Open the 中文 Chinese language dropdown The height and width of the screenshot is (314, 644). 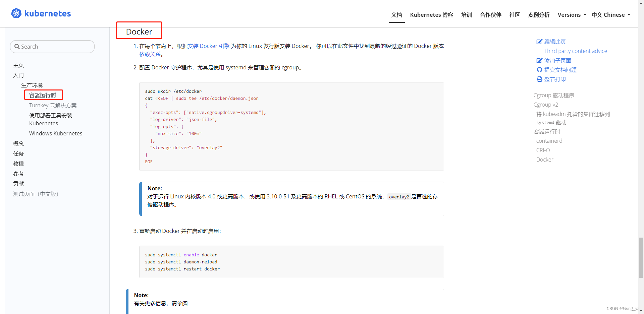click(611, 15)
